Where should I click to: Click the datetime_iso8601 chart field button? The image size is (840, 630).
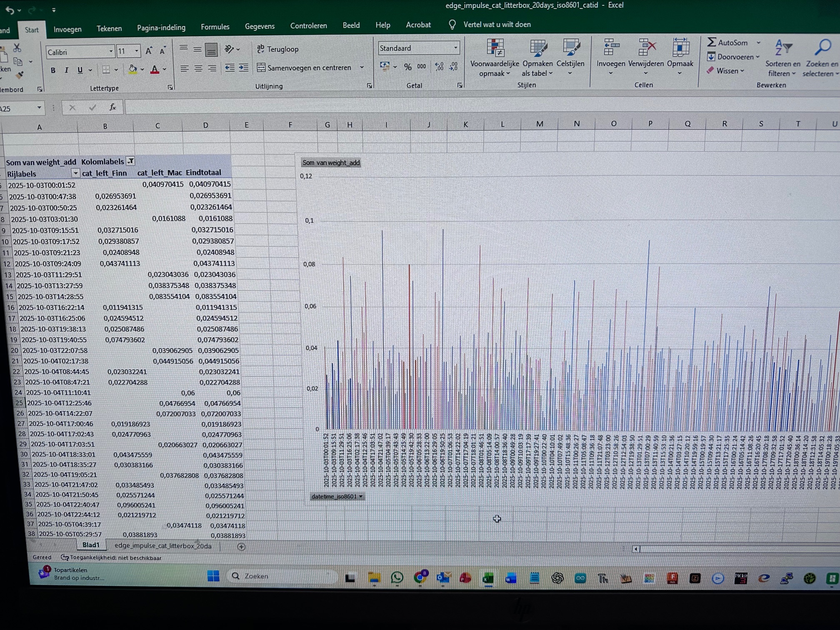point(337,496)
